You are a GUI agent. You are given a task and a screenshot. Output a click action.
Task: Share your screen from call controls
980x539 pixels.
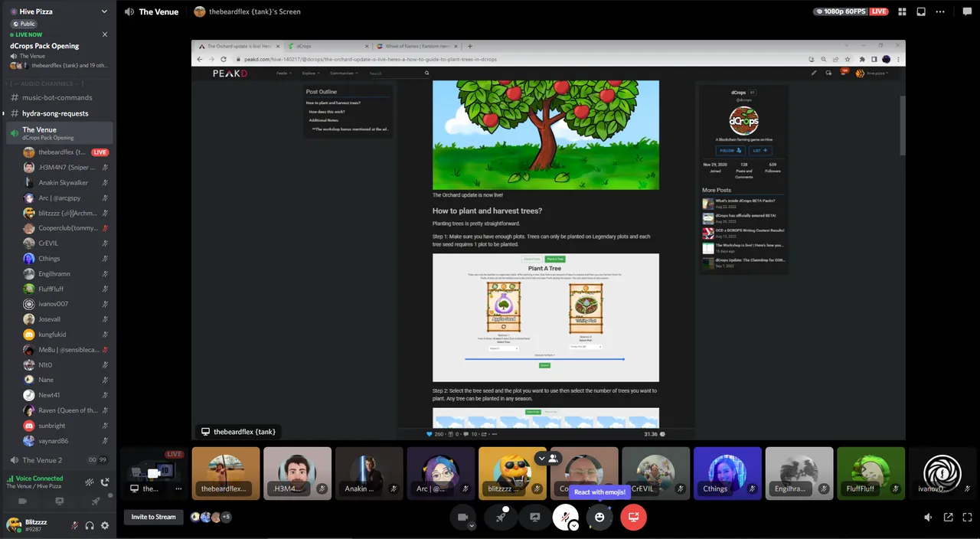pyautogui.click(x=535, y=518)
